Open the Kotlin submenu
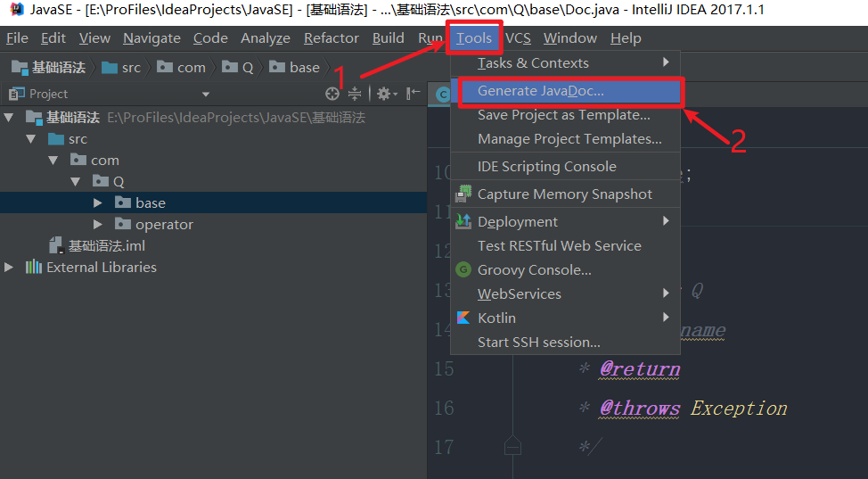This screenshot has width=868, height=479. point(565,318)
